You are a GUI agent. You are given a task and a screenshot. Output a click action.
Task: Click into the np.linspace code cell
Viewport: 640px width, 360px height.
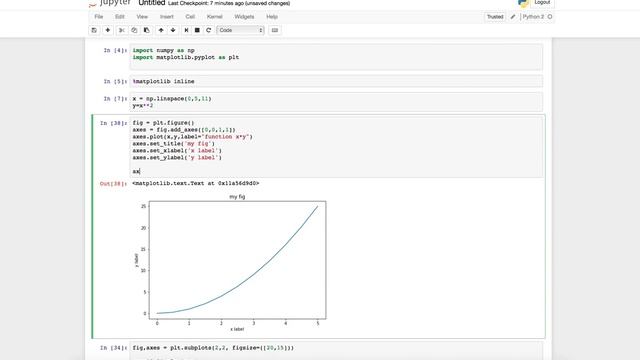336,102
